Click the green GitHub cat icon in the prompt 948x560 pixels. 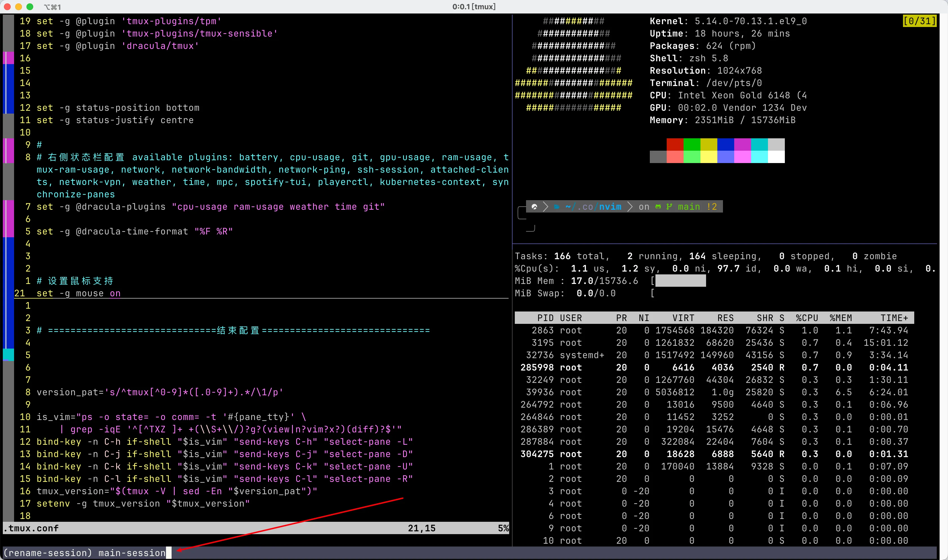click(x=658, y=207)
